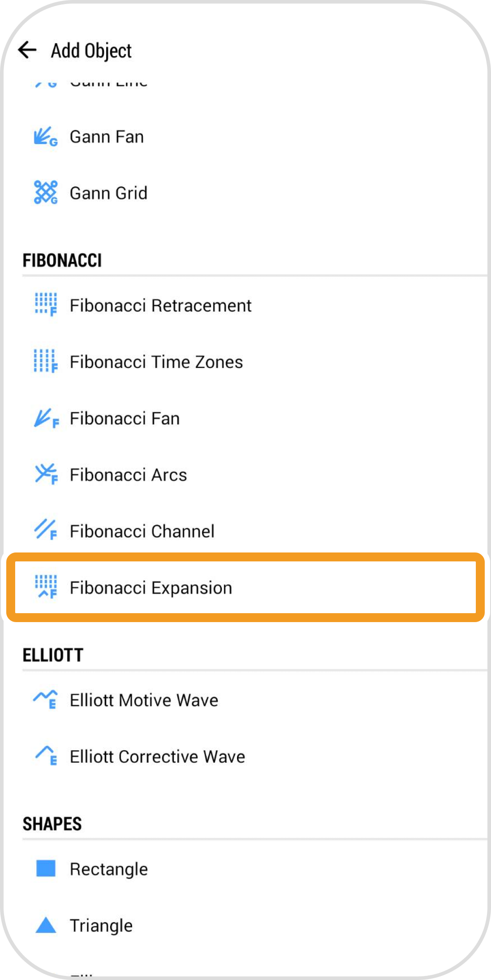The width and height of the screenshot is (491, 980).
Task: Choose the Elliott Motive Wave label
Action: coord(144,700)
